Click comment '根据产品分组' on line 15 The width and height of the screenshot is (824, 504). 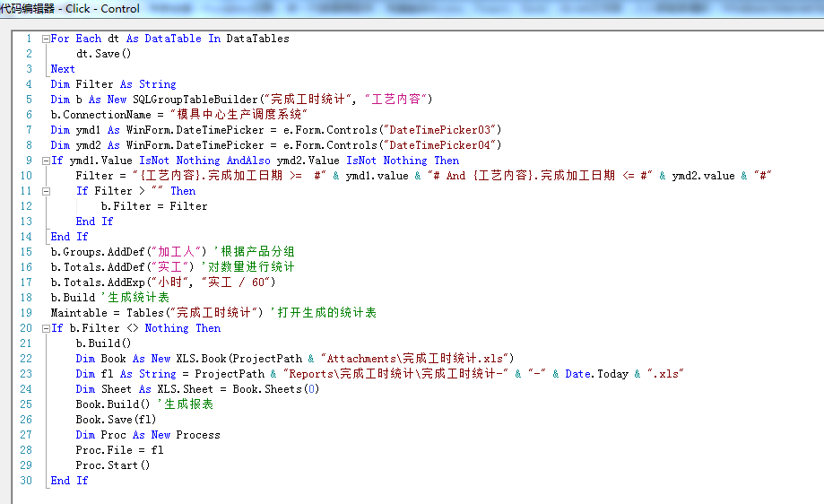tap(255, 252)
